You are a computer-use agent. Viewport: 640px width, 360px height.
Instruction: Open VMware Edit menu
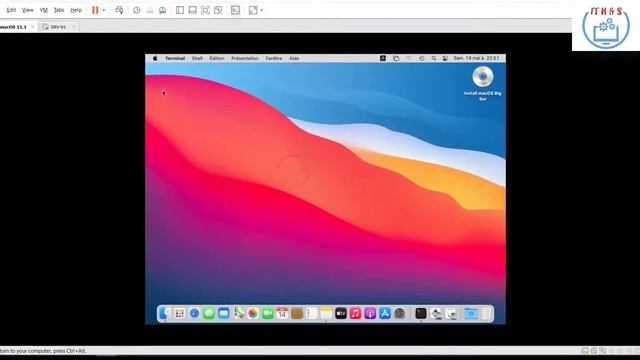[x=11, y=10]
